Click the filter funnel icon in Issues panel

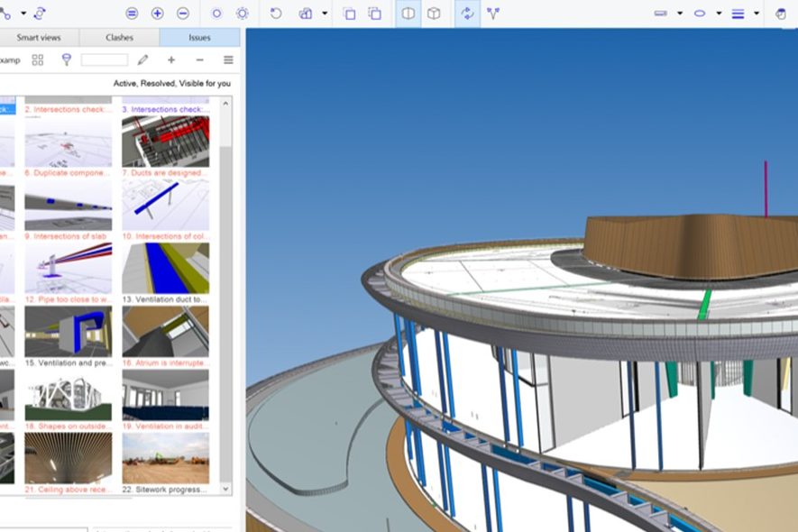[x=66, y=60]
